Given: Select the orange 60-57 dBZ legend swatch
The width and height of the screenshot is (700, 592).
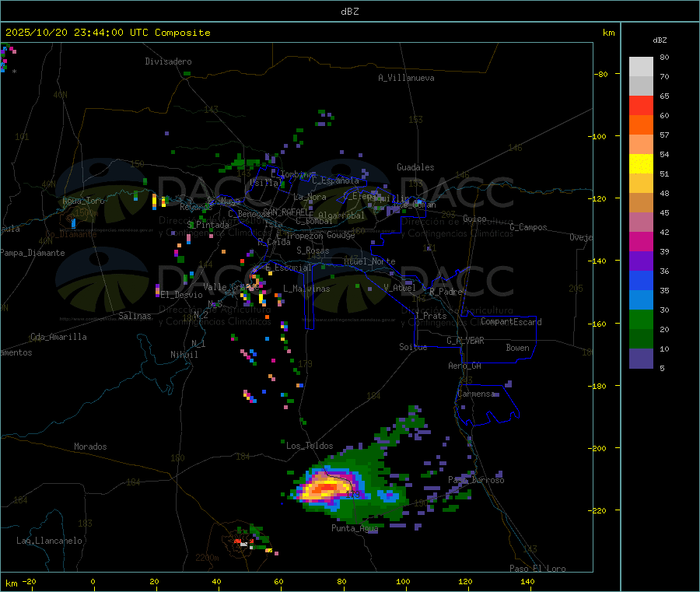Looking at the screenshot, I should click(641, 125).
